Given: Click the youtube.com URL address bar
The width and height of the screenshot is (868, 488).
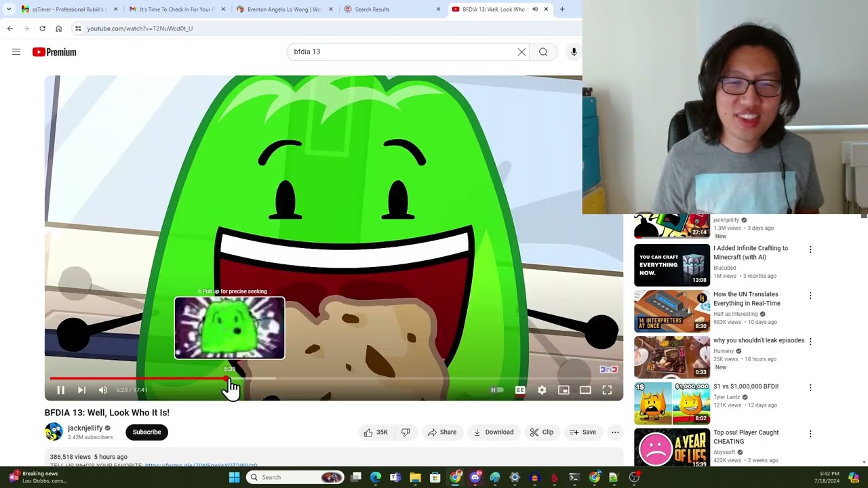Looking at the screenshot, I should pyautogui.click(x=140, y=28).
